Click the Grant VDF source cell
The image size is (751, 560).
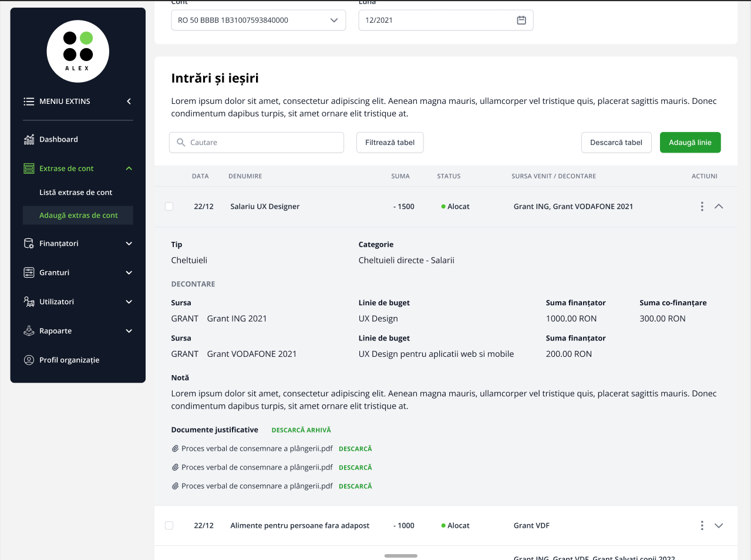[531, 525]
